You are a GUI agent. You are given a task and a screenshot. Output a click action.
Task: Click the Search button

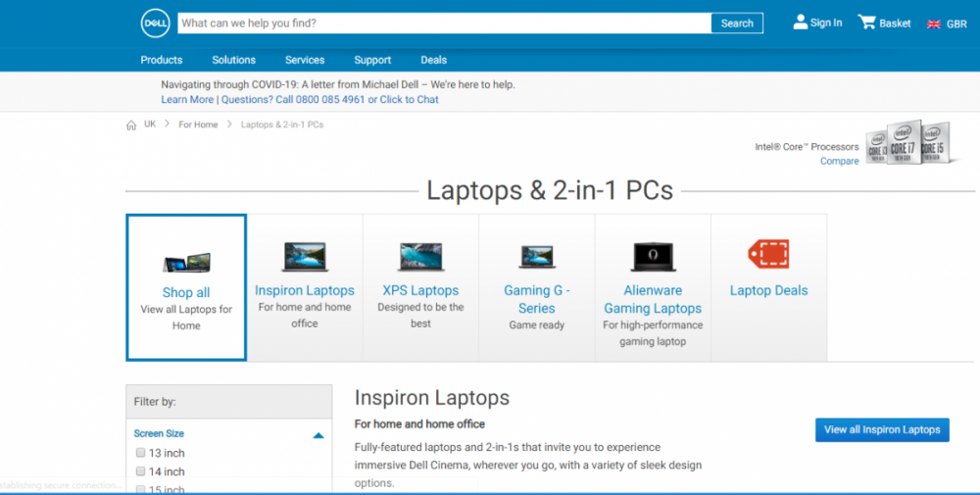coord(737,24)
